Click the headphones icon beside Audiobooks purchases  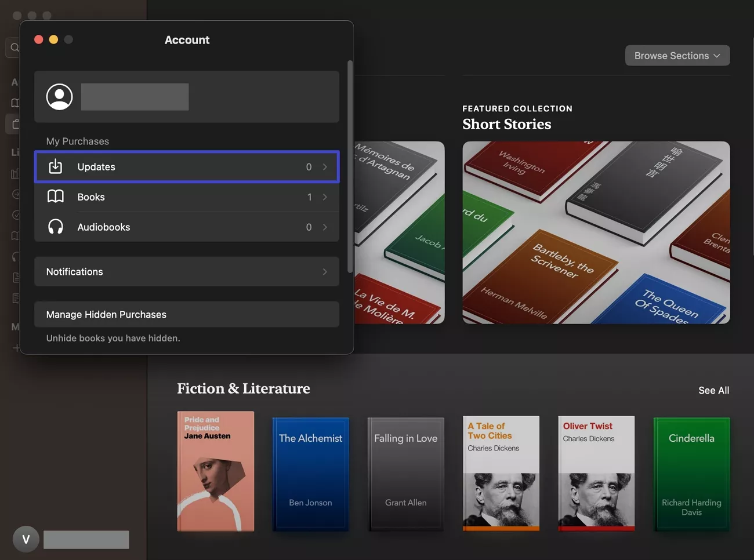pos(55,227)
